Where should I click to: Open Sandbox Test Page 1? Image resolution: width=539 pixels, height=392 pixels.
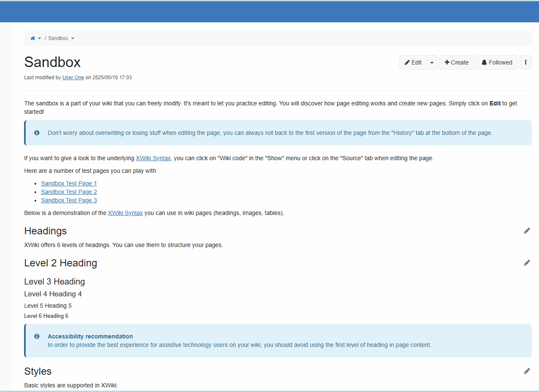69,183
